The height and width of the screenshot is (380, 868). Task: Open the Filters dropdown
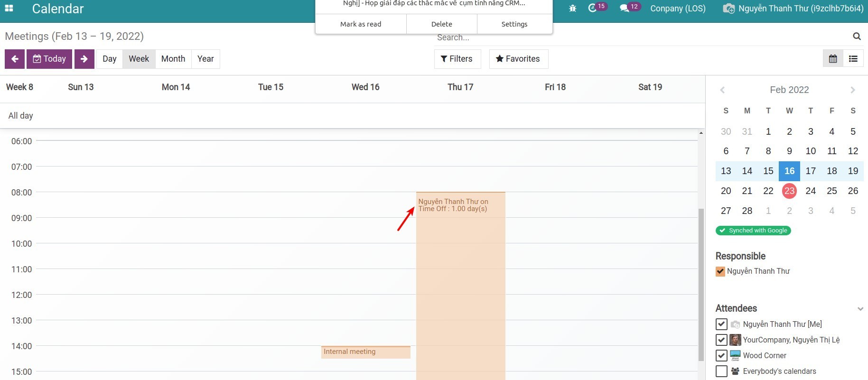click(x=457, y=59)
